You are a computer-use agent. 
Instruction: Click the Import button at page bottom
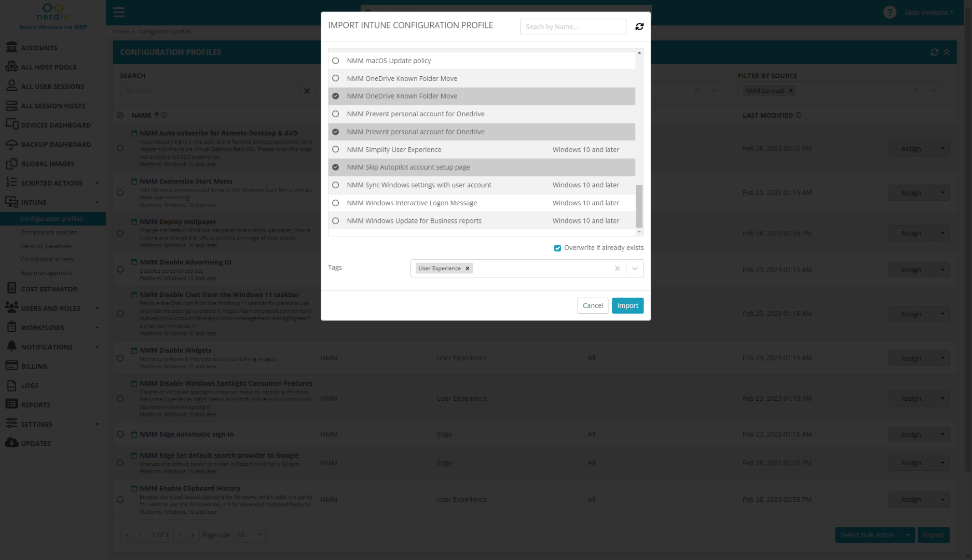[x=933, y=535]
